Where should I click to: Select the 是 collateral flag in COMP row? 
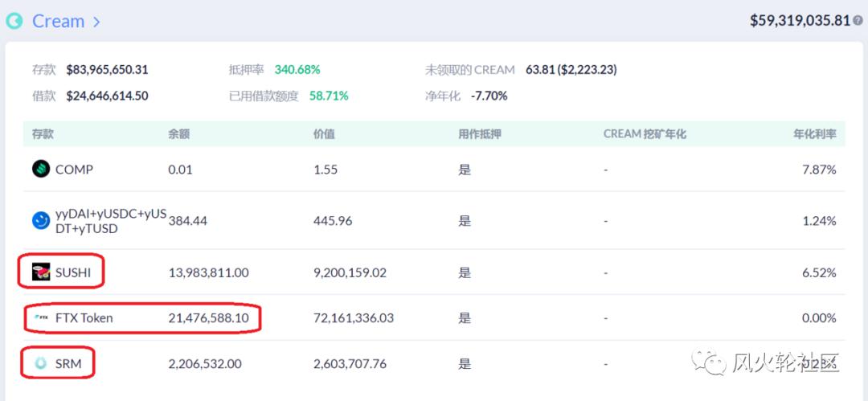pos(465,170)
